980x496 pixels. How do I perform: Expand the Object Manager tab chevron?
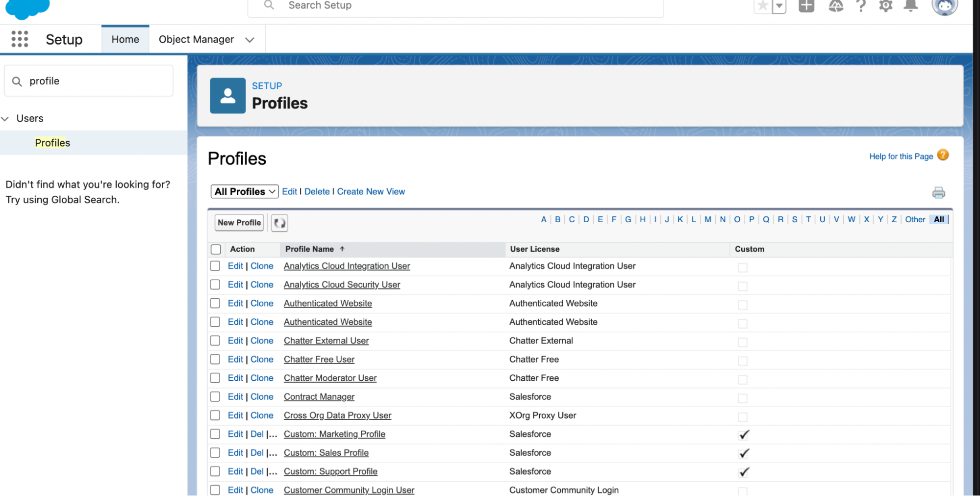click(250, 40)
